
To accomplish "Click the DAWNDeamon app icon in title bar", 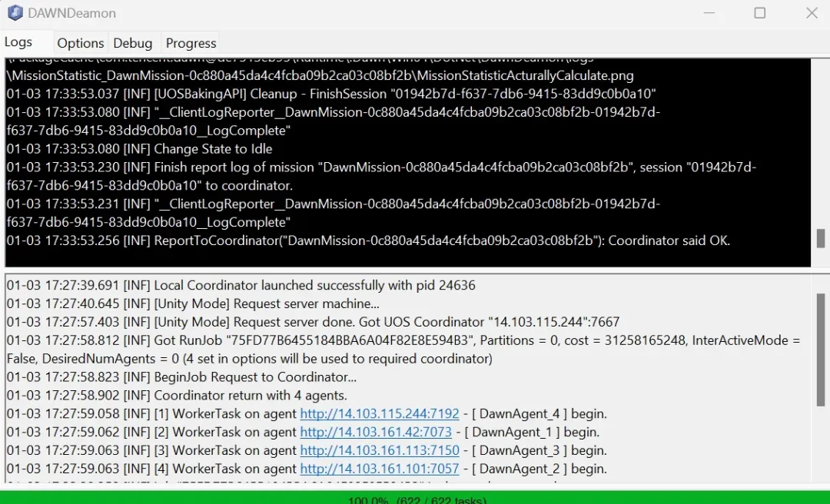I will (15, 13).
